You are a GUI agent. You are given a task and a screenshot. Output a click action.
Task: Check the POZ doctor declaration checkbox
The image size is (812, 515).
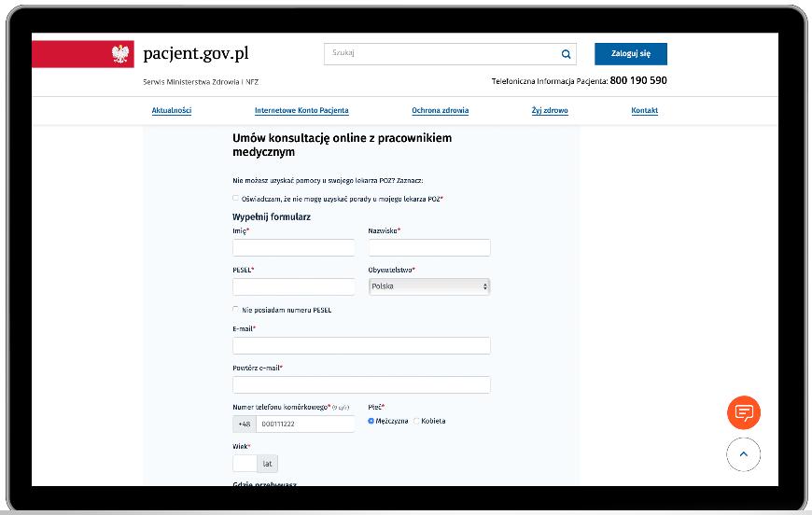point(236,198)
